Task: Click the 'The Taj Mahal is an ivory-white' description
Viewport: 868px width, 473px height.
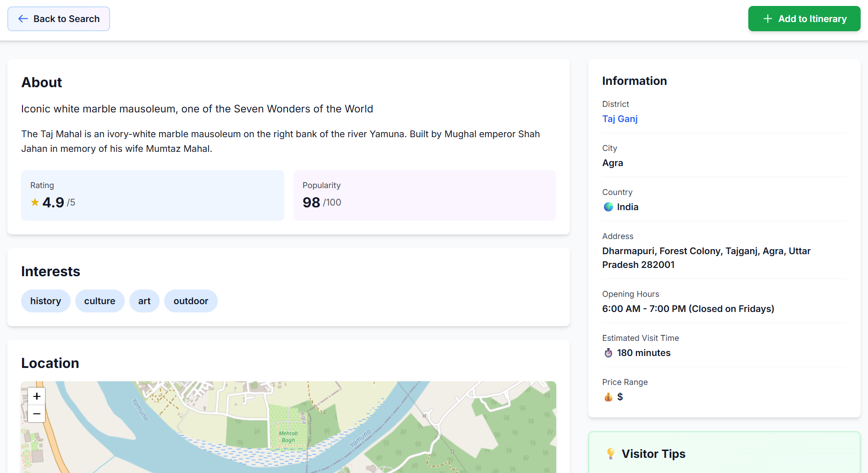Action: [x=281, y=141]
